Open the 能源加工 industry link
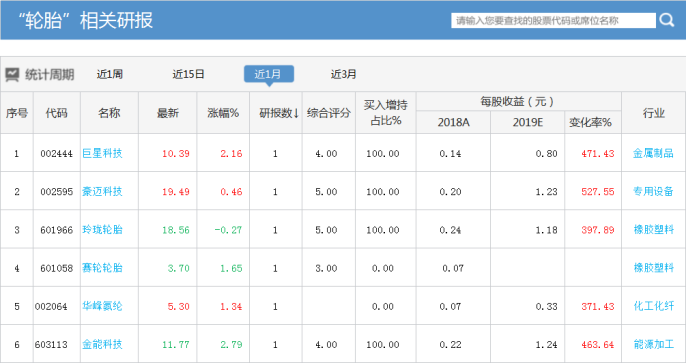 653,344
